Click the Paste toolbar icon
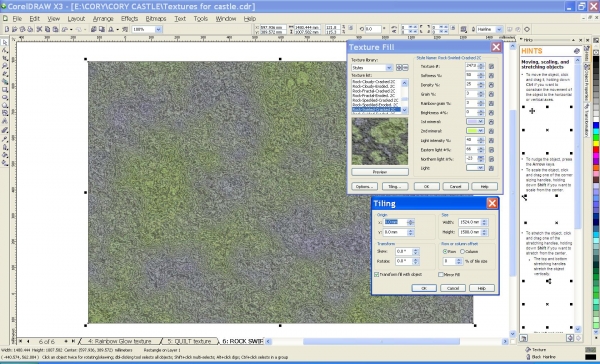 pyautogui.click(x=55, y=29)
